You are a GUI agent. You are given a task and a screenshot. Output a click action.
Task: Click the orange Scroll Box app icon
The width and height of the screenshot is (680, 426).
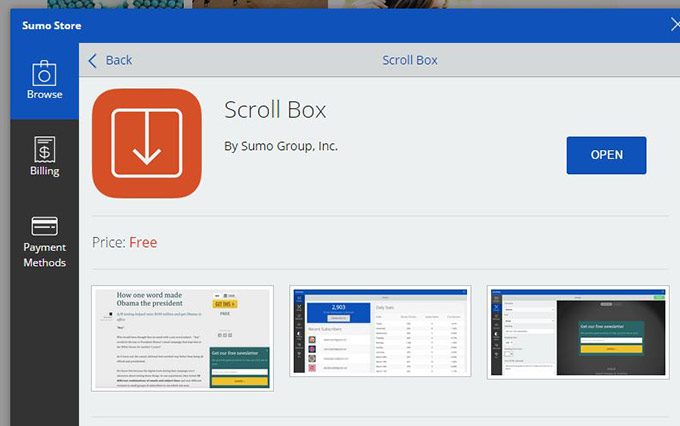point(147,144)
